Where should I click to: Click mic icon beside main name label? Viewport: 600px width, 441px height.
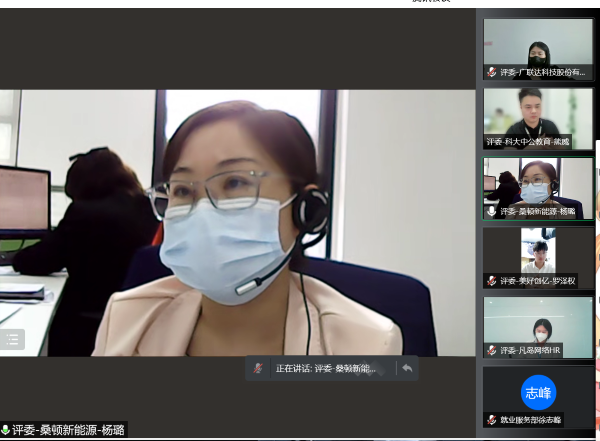coord(5,430)
